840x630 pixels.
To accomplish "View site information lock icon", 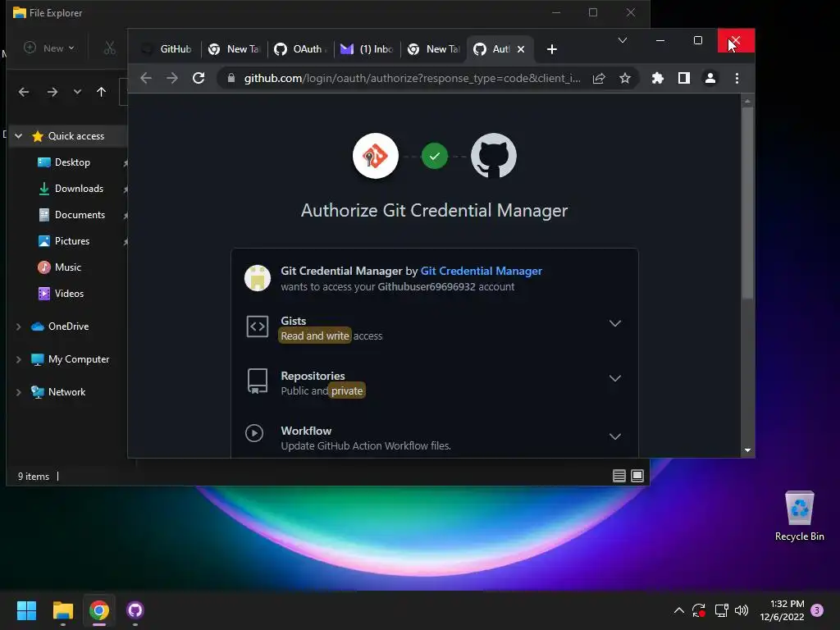I will (x=231, y=78).
